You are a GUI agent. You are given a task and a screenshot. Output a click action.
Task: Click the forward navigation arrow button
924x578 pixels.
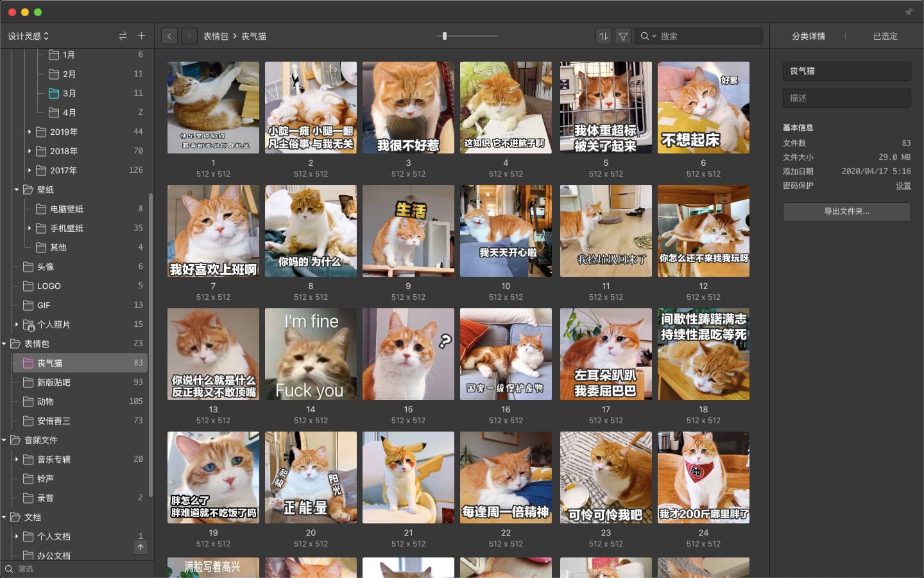tap(189, 36)
